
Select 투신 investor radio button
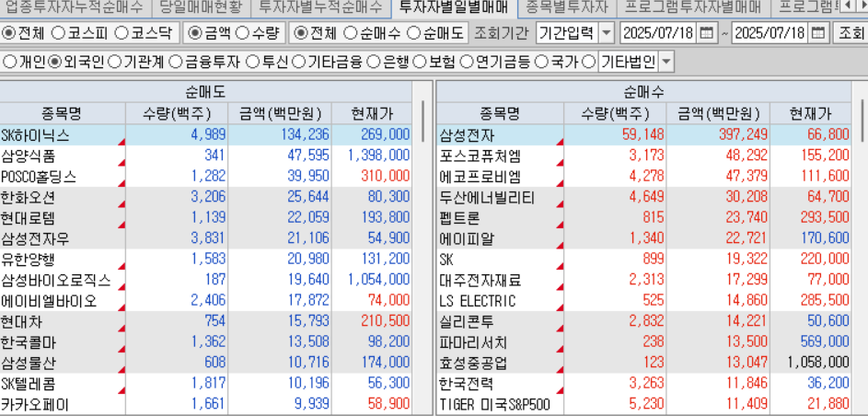pyautogui.click(x=252, y=62)
